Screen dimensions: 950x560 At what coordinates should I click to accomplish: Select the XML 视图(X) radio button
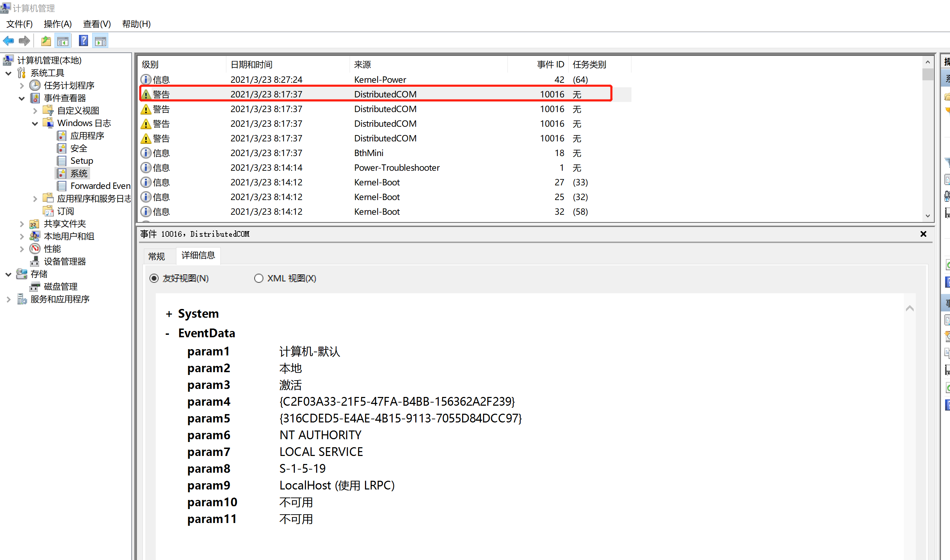pos(258,279)
